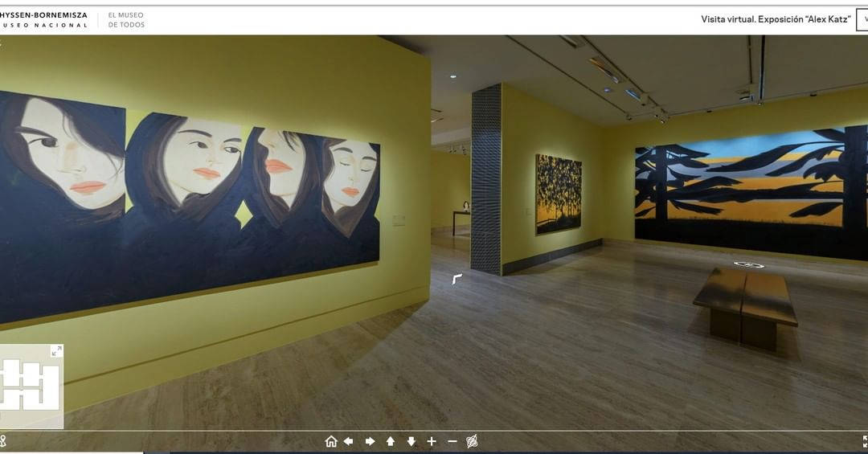Select the dark tree painting on the center wall
868x454 pixels.
point(559,194)
